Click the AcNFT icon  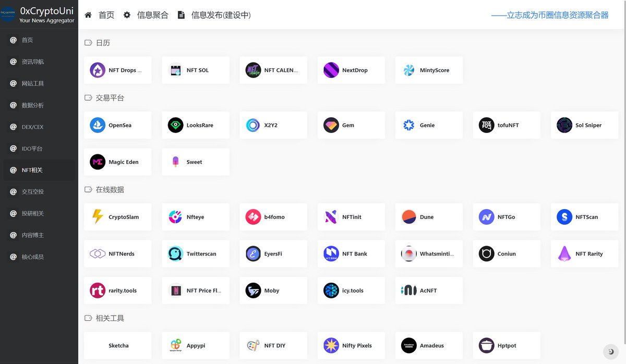(x=409, y=290)
